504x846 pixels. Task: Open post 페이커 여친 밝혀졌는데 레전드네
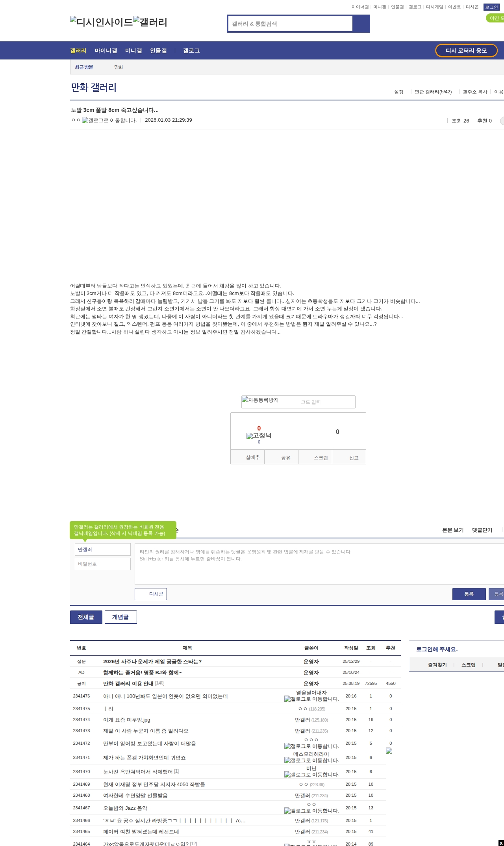141,832
